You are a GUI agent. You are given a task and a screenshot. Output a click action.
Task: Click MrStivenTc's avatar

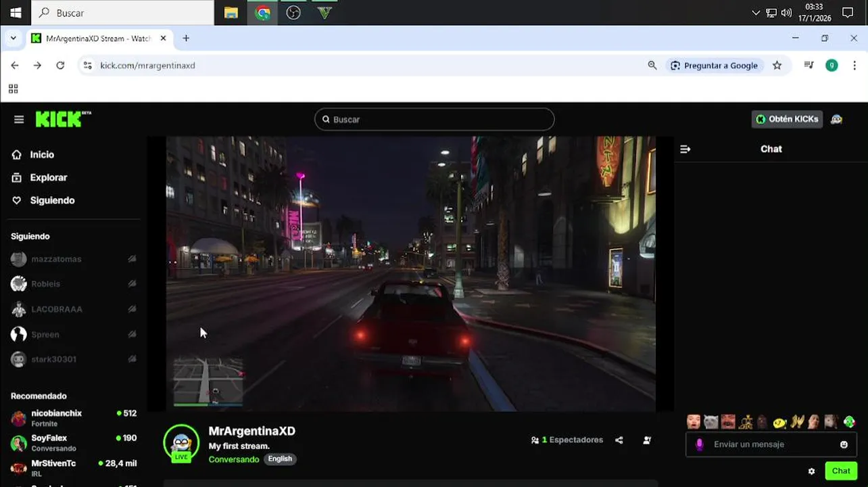point(19,468)
